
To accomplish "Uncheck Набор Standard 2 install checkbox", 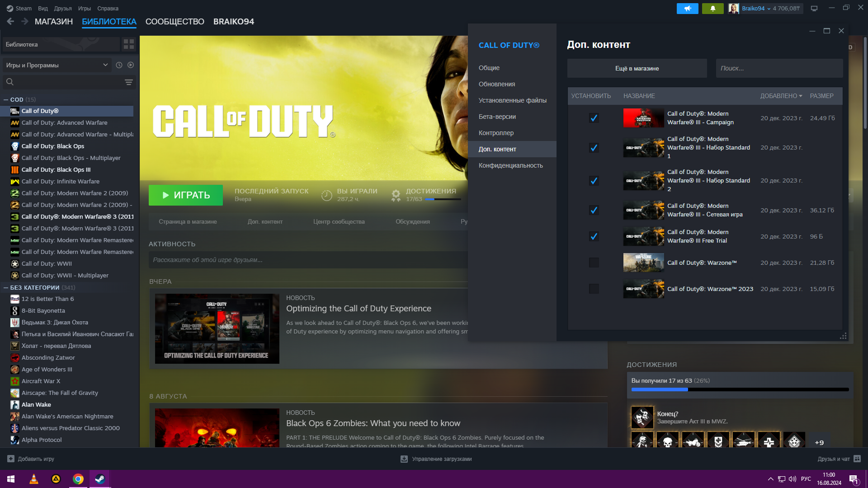I will (x=594, y=181).
